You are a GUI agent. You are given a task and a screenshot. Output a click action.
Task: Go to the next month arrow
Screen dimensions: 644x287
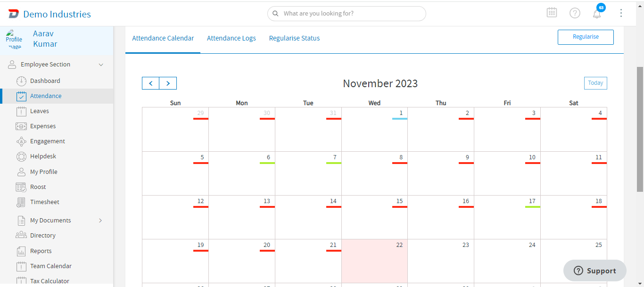168,83
